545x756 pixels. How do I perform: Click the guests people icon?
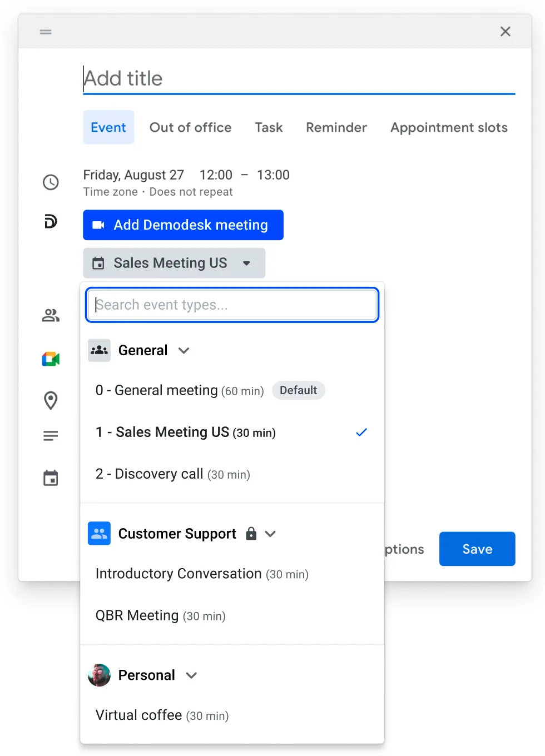point(51,315)
